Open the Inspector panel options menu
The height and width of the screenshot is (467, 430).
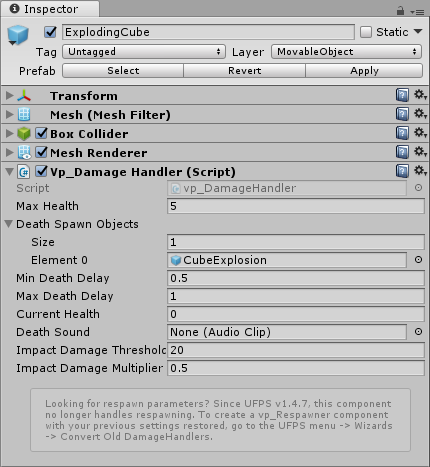pos(417,12)
